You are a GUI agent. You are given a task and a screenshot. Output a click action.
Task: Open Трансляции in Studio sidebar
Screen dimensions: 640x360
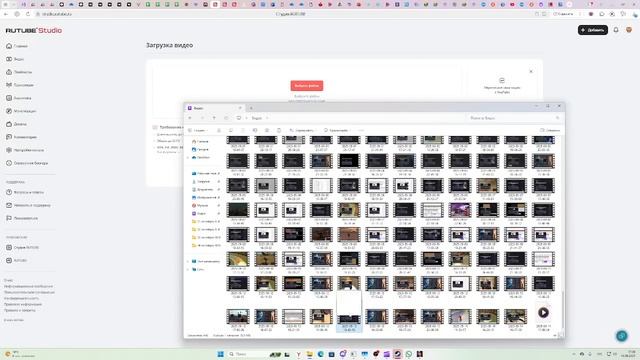(x=20, y=85)
